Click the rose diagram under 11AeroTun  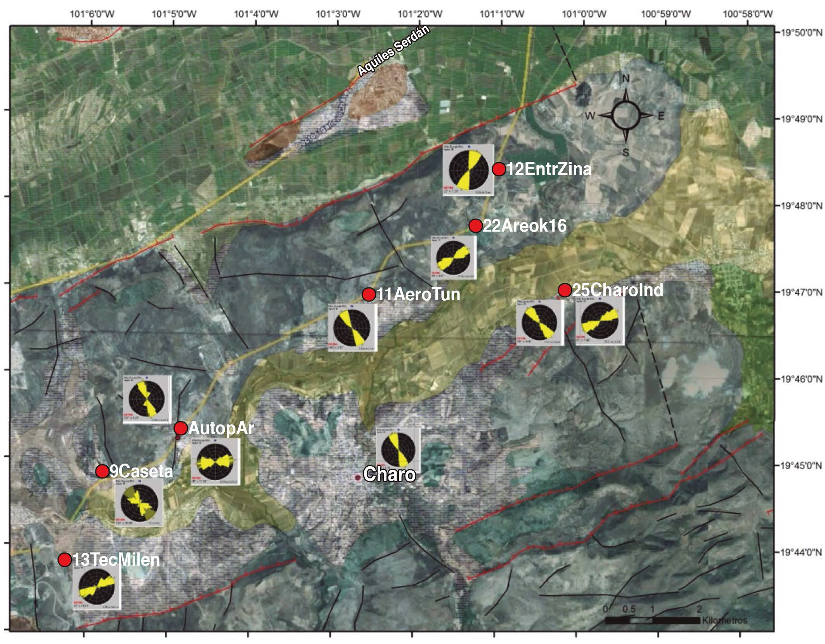coord(352,327)
